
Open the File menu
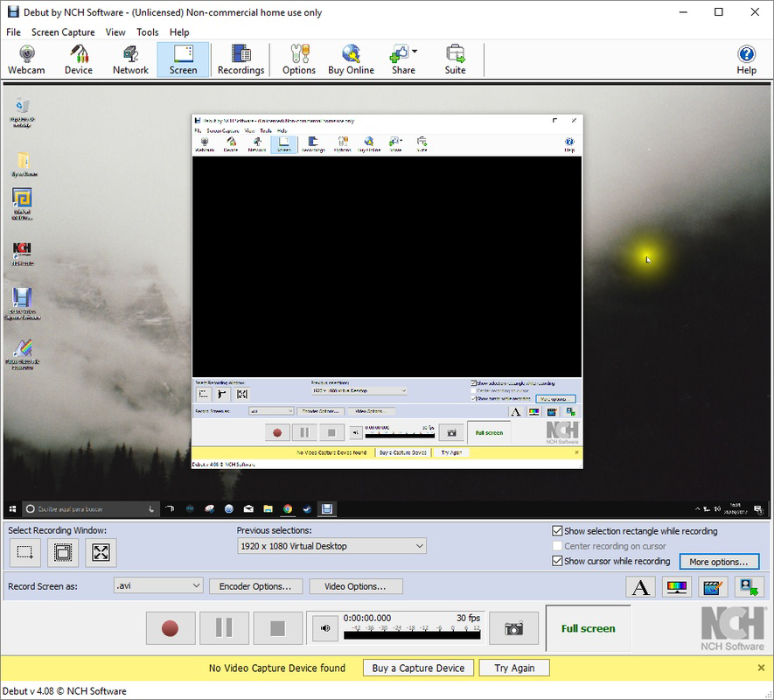(13, 32)
